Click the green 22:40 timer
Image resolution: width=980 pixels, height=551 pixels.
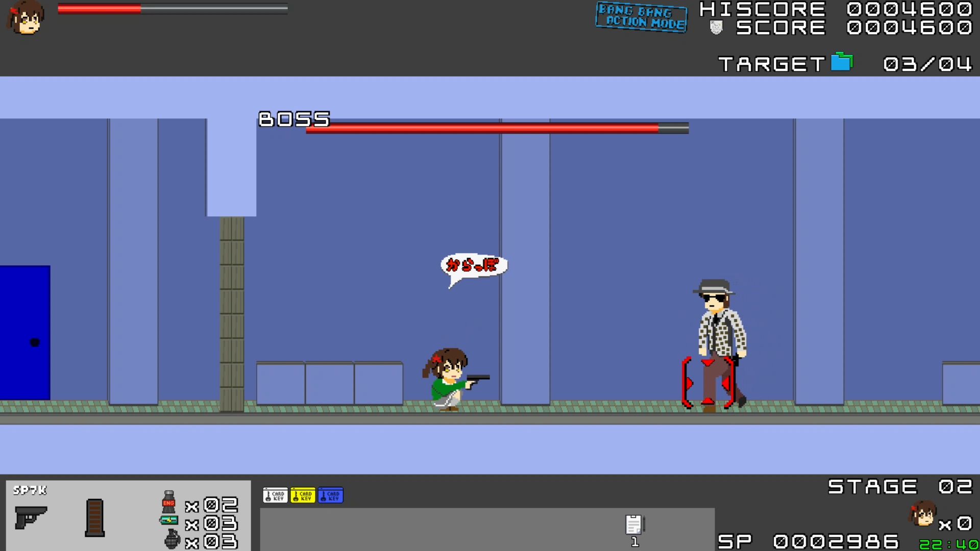[x=949, y=544]
